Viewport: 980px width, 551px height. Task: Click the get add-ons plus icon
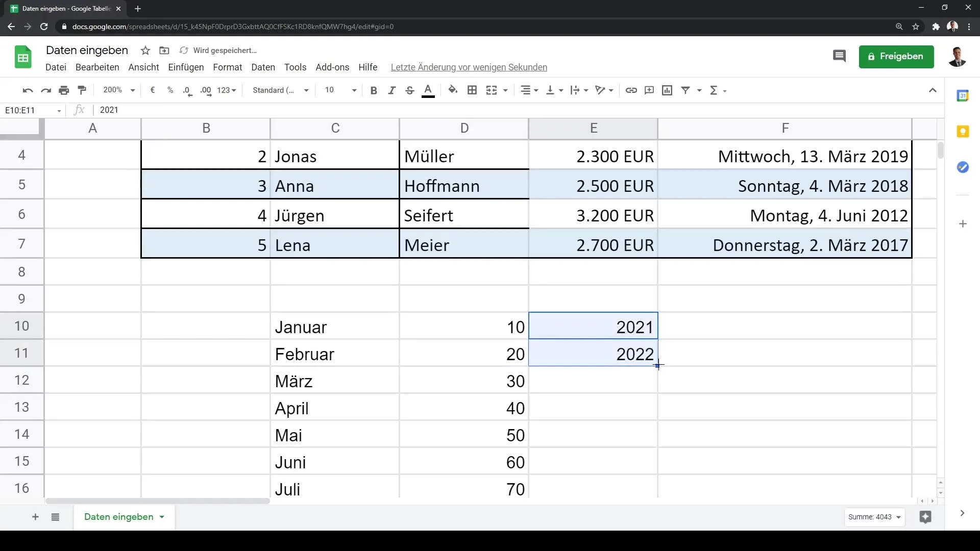point(963,224)
